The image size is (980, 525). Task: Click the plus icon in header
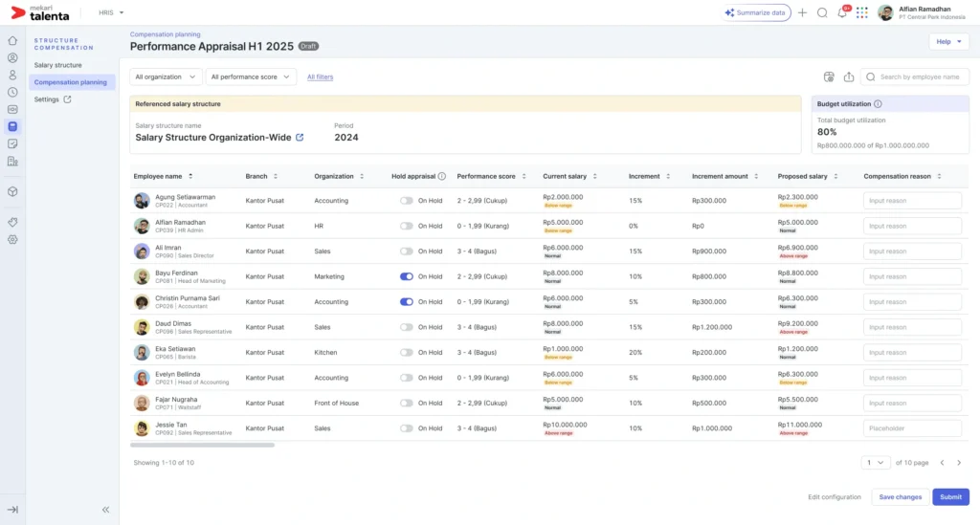click(x=803, y=12)
